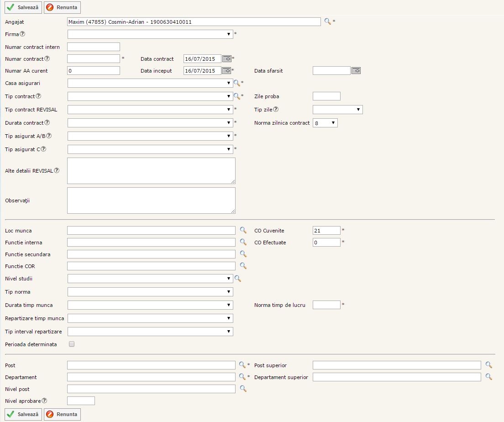Click magnifier icon beside Casa asigurari
504x422 pixels.
coord(236,83)
